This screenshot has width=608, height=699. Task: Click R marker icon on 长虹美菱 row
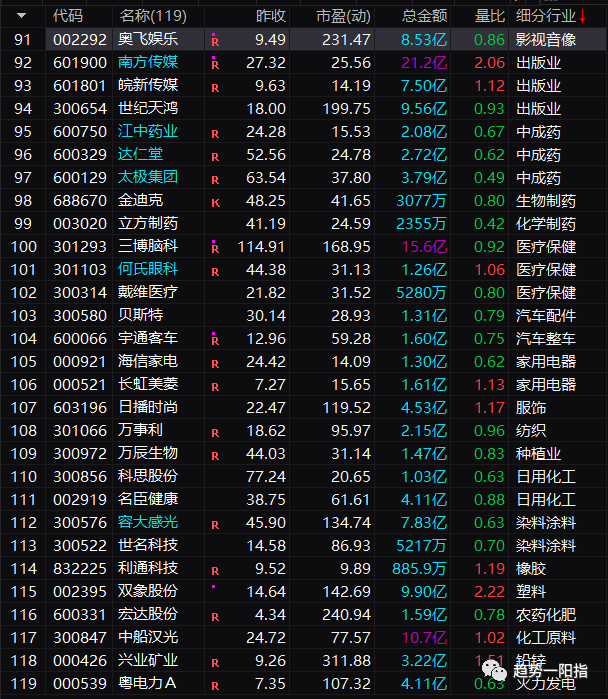[215, 387]
